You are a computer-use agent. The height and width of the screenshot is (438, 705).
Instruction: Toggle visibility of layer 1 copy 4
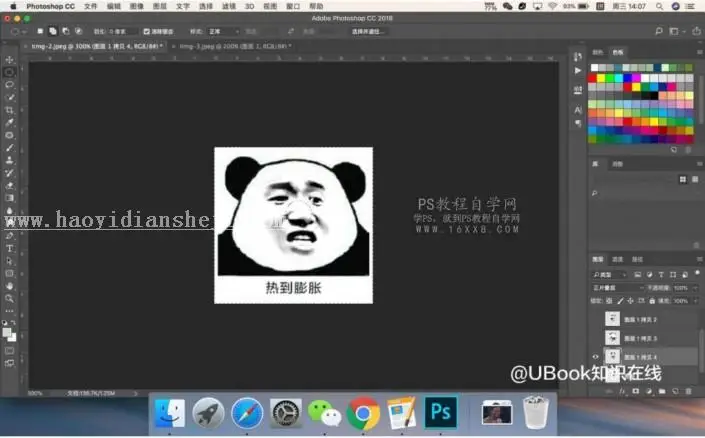coord(595,357)
